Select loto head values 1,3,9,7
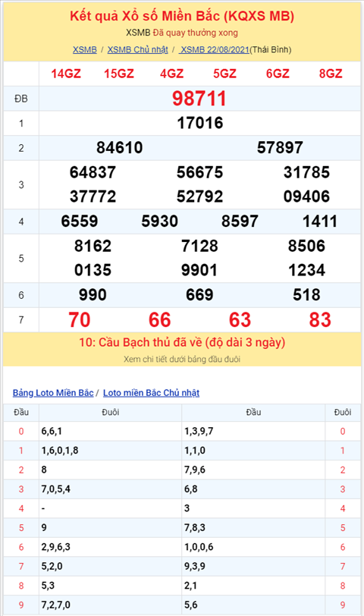This screenshot has width=364, height=616. click(199, 432)
